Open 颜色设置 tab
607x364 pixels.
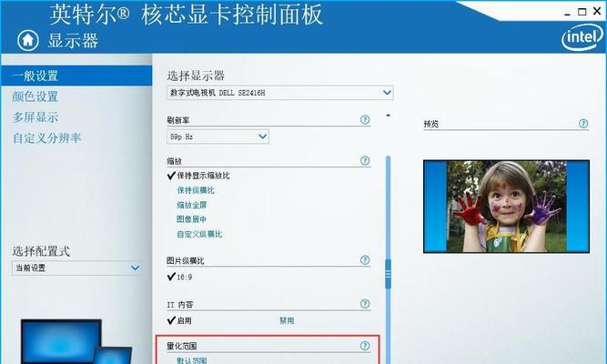coord(35,96)
